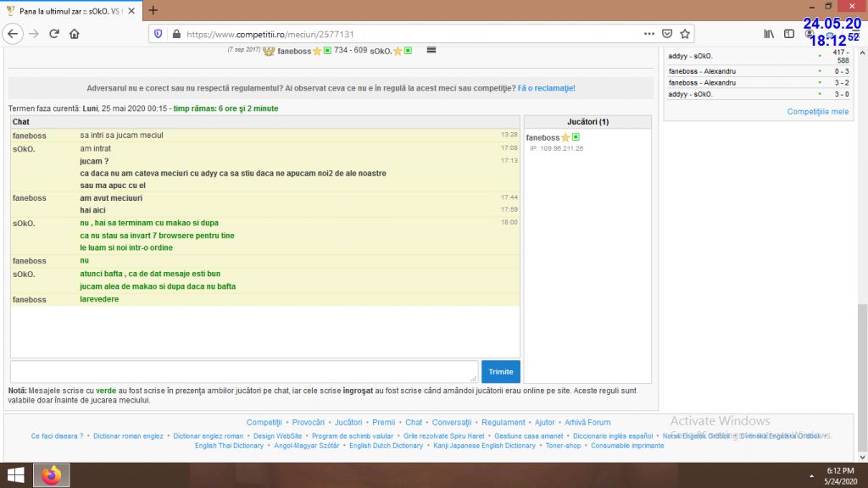Click green status box next to faneboss in players list
Image resolution: width=868 pixels, height=488 pixels.
576,137
